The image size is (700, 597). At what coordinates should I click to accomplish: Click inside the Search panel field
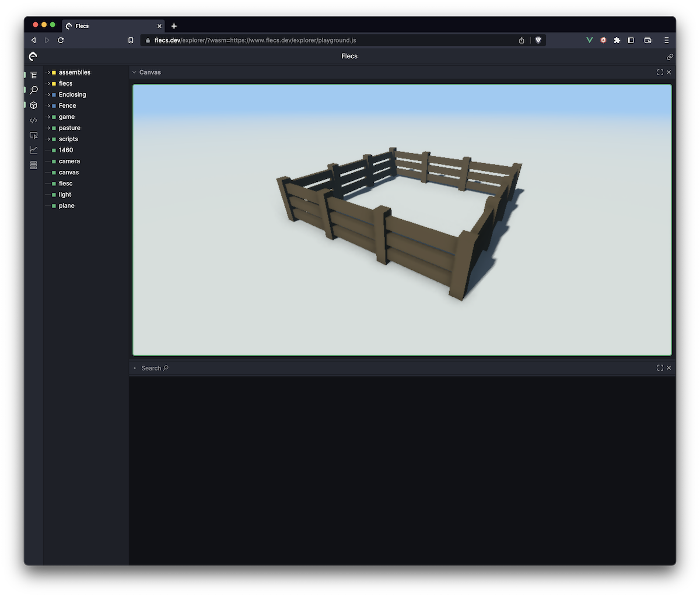(x=154, y=368)
